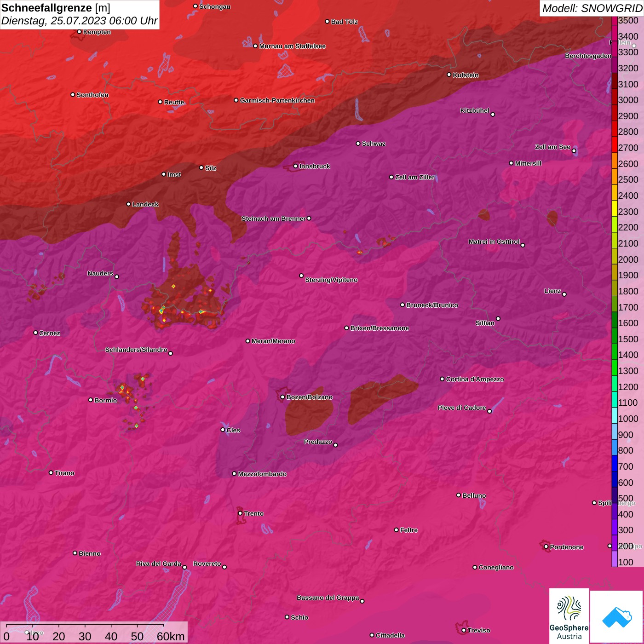Click the Brixen/Bressanone label

379,328
